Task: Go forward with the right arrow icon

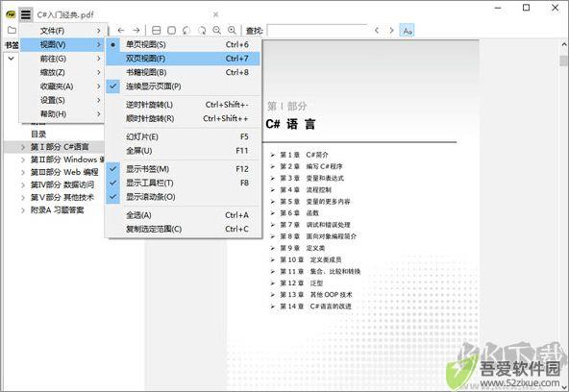Action: coord(136,30)
